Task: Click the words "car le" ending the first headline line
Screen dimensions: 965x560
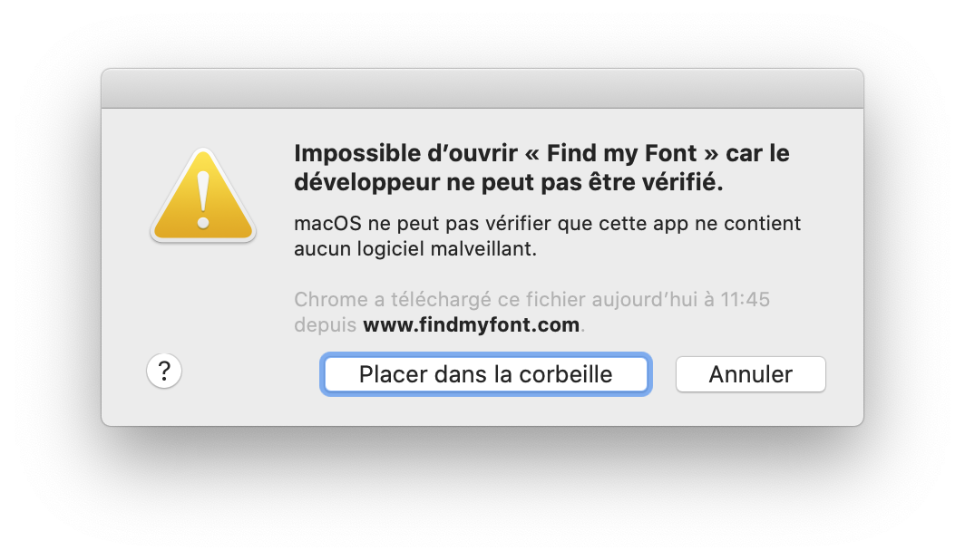Action: [x=757, y=153]
